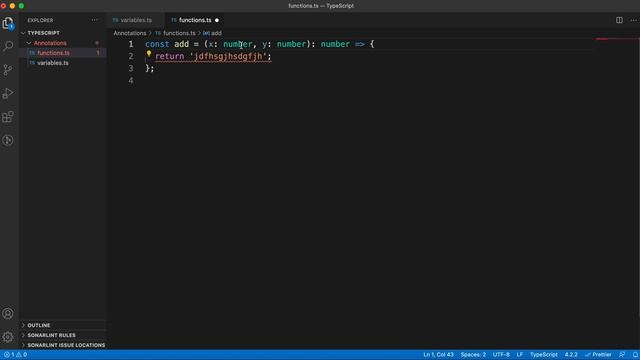Click the add symbol breadcrumb

pyautogui.click(x=213, y=33)
